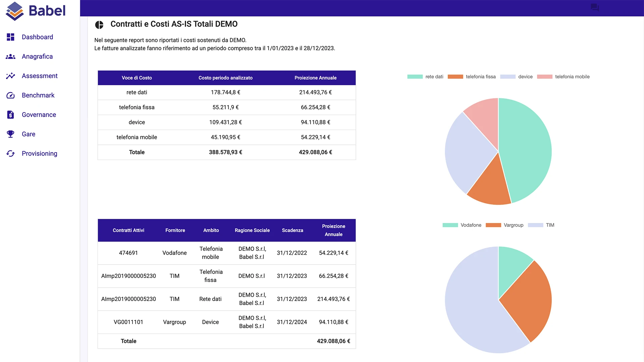The height and width of the screenshot is (362, 644).
Task: Select contract VG0011101
Action: coord(128,322)
